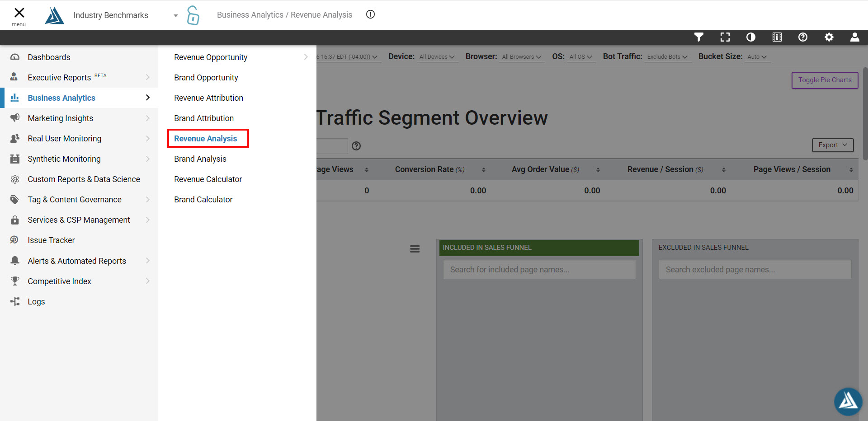Open Brand Attribution submenu item
Screen dimensions: 868x421
click(204, 118)
